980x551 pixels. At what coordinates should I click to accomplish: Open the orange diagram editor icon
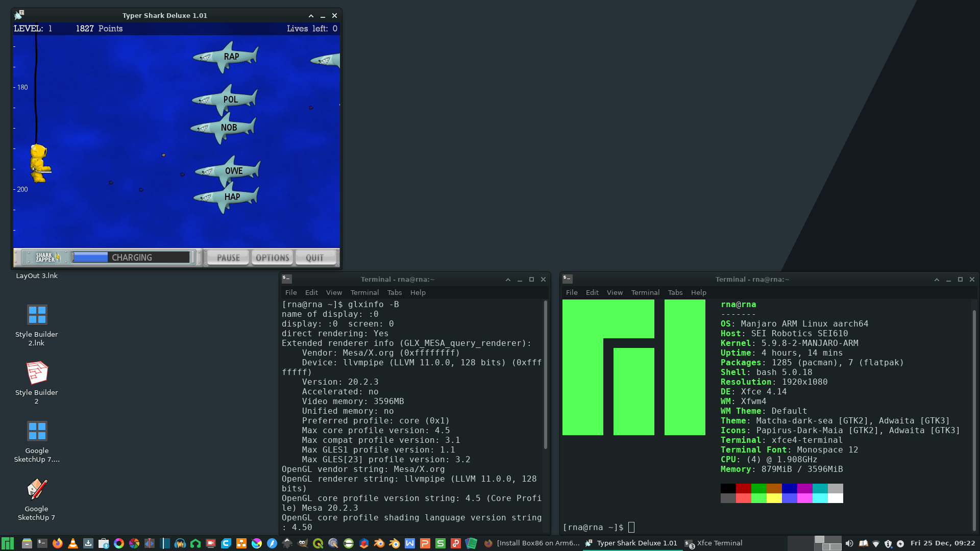(241, 543)
